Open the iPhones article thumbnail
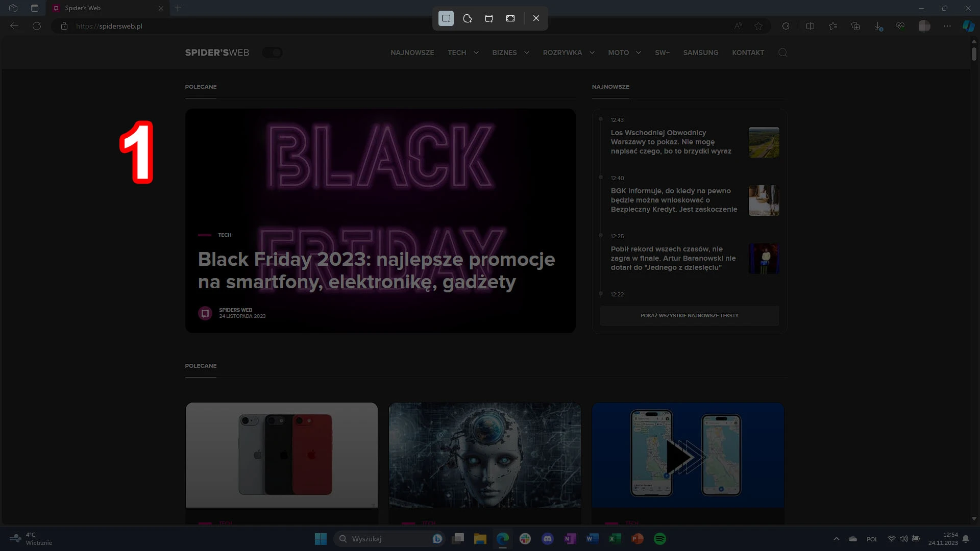The image size is (980, 551). click(x=282, y=455)
